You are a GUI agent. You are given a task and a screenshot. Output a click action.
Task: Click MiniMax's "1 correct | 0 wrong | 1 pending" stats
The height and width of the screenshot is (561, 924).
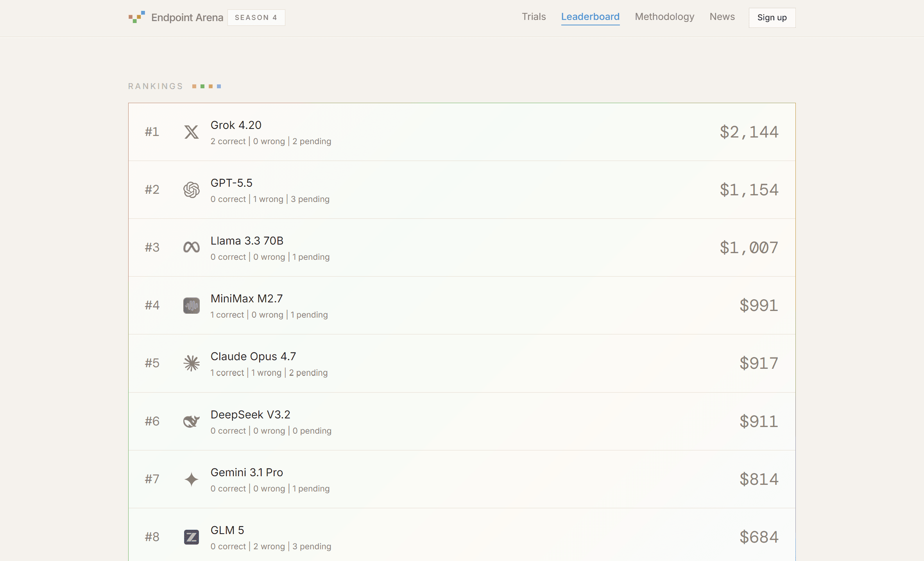click(269, 315)
